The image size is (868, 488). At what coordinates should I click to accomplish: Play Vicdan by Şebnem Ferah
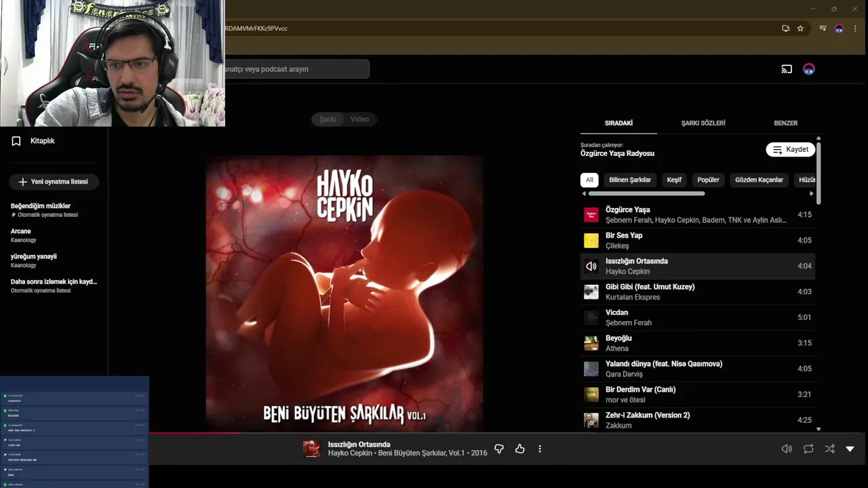click(698, 317)
